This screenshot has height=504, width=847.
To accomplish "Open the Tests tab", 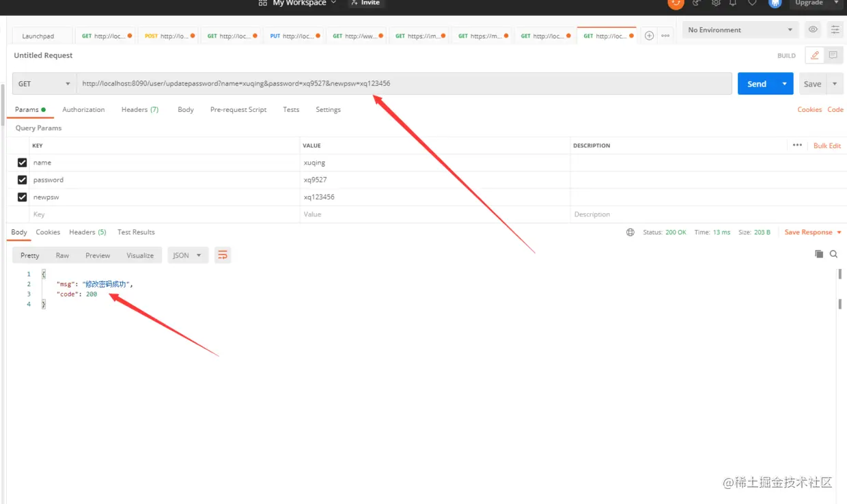I will click(x=291, y=109).
